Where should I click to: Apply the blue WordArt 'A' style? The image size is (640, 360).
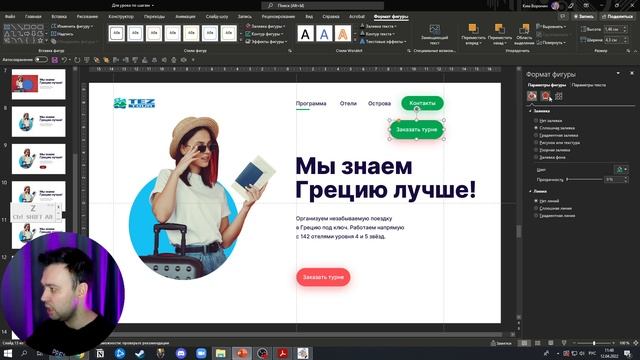point(324,34)
